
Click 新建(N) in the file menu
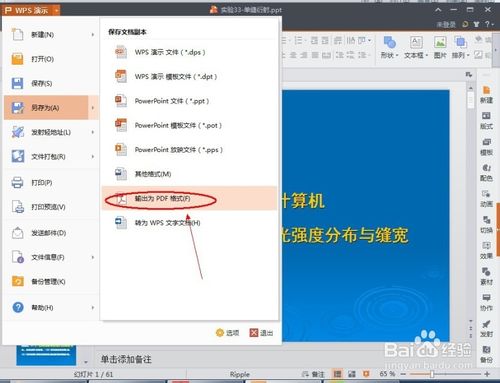coord(50,35)
